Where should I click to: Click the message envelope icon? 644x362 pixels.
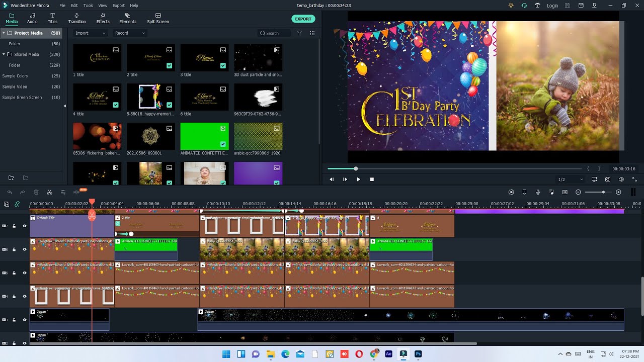pos(580,6)
